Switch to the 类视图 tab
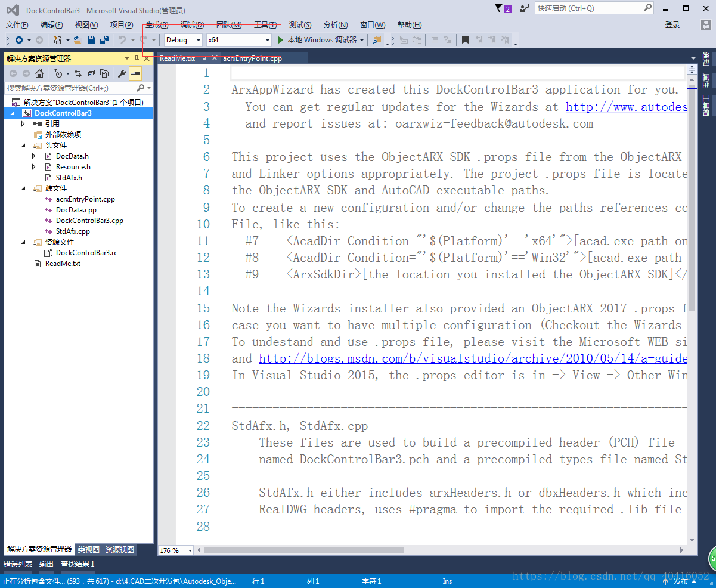The width and height of the screenshot is (716, 588). 88,549
